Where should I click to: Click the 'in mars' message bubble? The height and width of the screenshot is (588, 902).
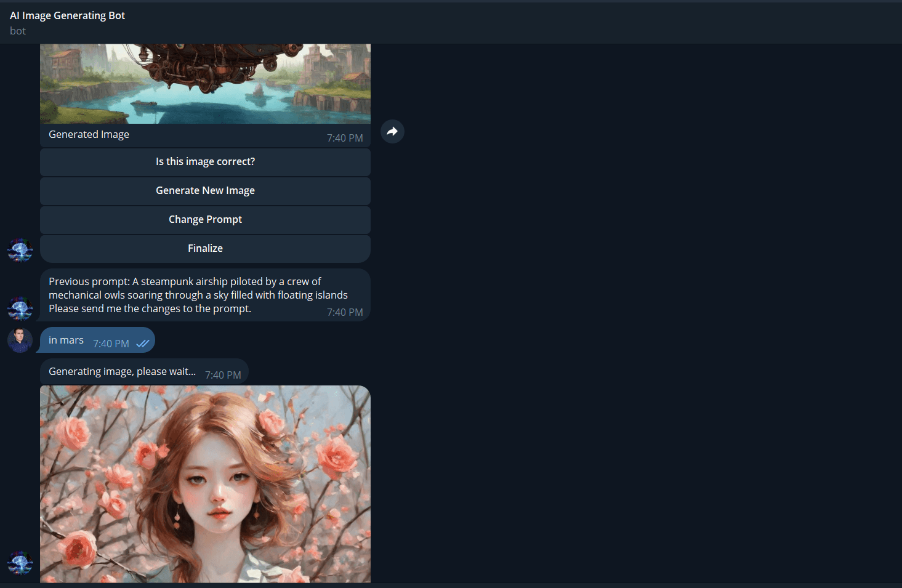tap(97, 340)
